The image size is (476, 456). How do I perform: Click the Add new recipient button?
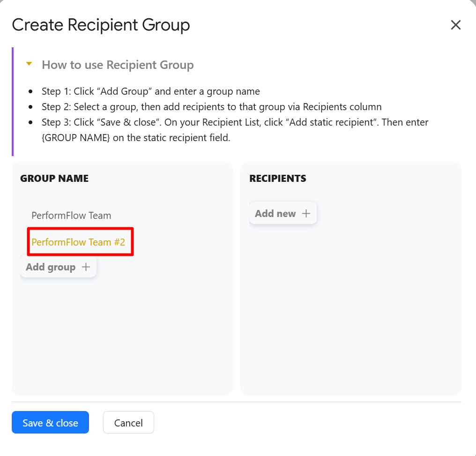(283, 213)
